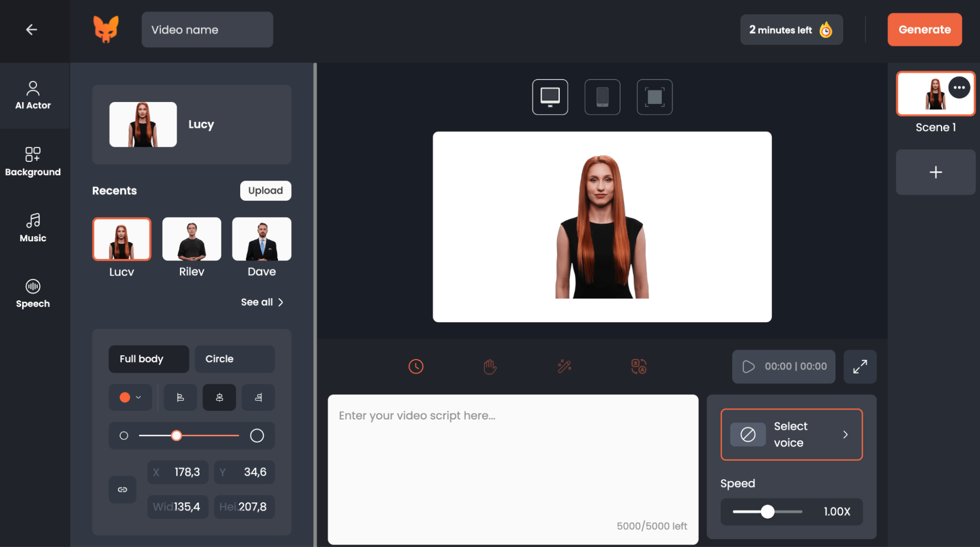Select the Circle actor shape tab

(235, 359)
